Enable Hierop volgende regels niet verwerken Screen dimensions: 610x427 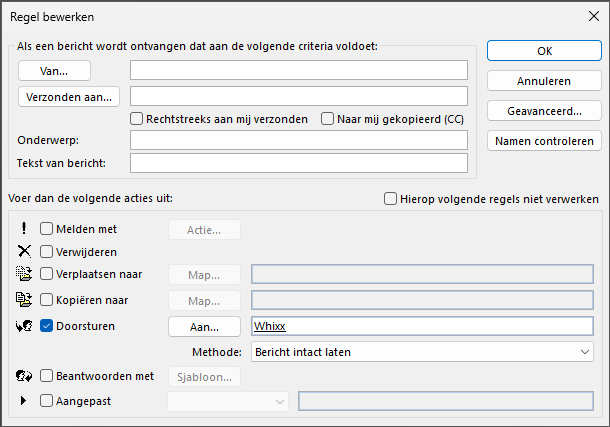pyautogui.click(x=391, y=198)
